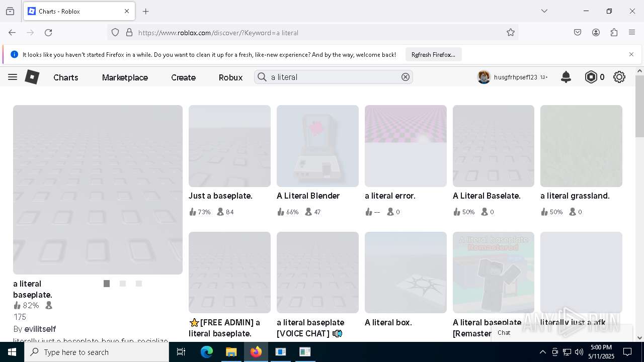Open the husgfrhpsef123 profile link

click(516, 77)
